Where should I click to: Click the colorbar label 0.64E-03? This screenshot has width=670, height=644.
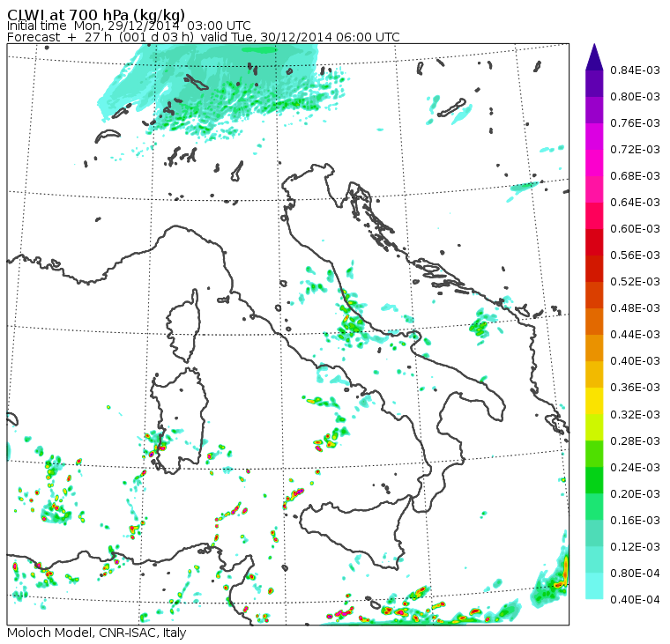point(635,203)
